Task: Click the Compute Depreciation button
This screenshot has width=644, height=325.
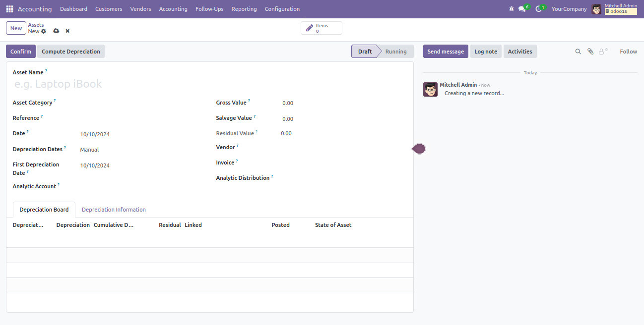Action: [71, 52]
